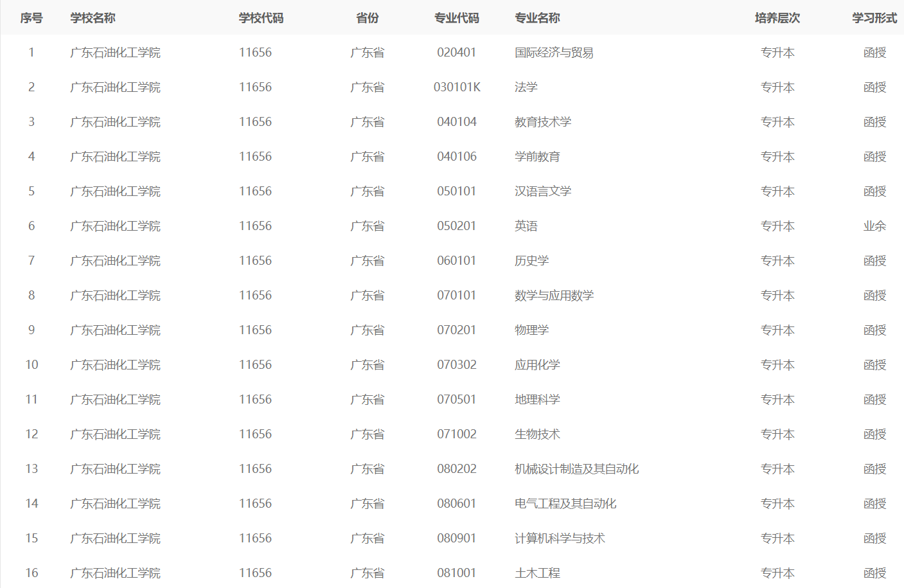Click major code 070302
This screenshot has width=904, height=588.
(x=457, y=365)
